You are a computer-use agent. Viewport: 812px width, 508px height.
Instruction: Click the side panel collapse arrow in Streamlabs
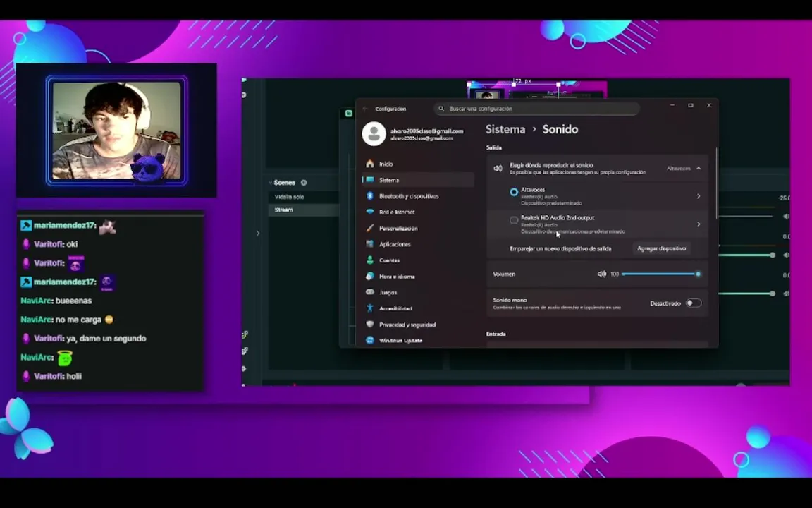coord(258,234)
